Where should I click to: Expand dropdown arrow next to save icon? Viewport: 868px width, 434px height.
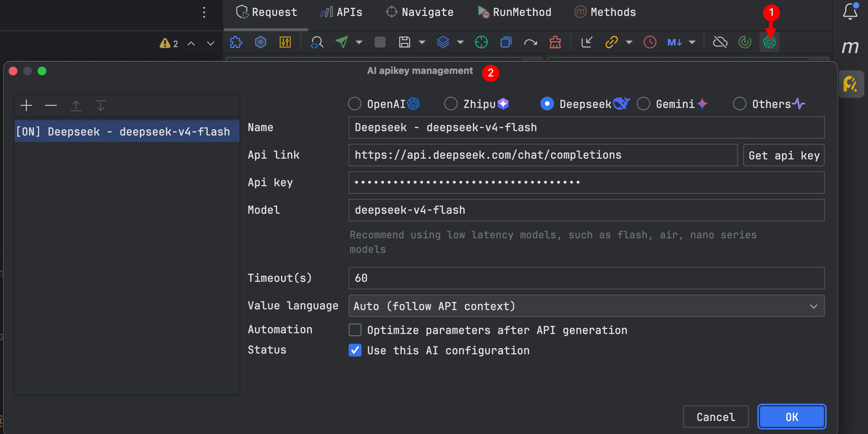pos(422,42)
